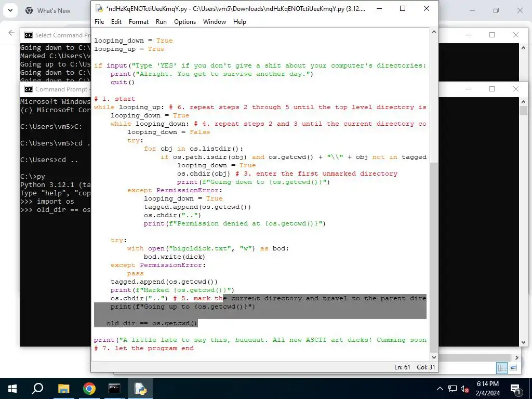This screenshot has height=399, width=532.
Task: Click the '# 1. start' comment
Action: click(x=115, y=99)
